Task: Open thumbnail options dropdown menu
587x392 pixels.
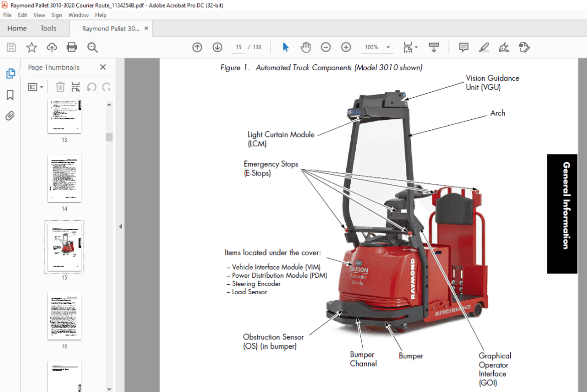Action: coord(36,87)
